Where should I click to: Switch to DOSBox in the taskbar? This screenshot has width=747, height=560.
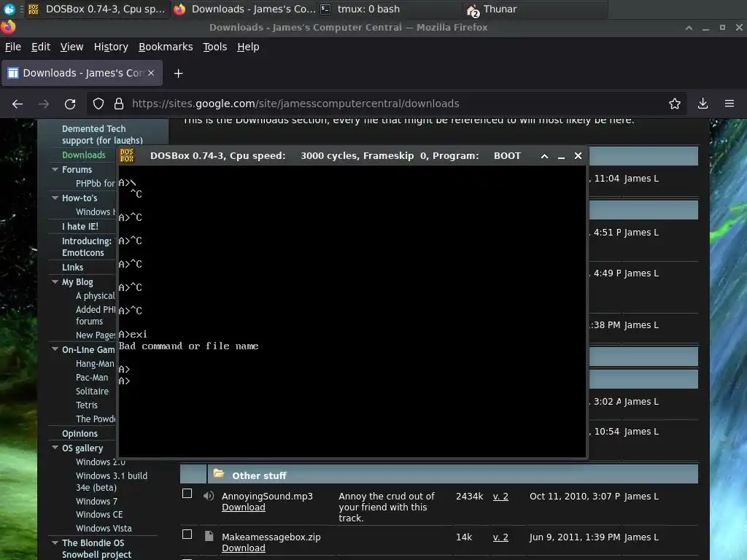pyautogui.click(x=97, y=9)
